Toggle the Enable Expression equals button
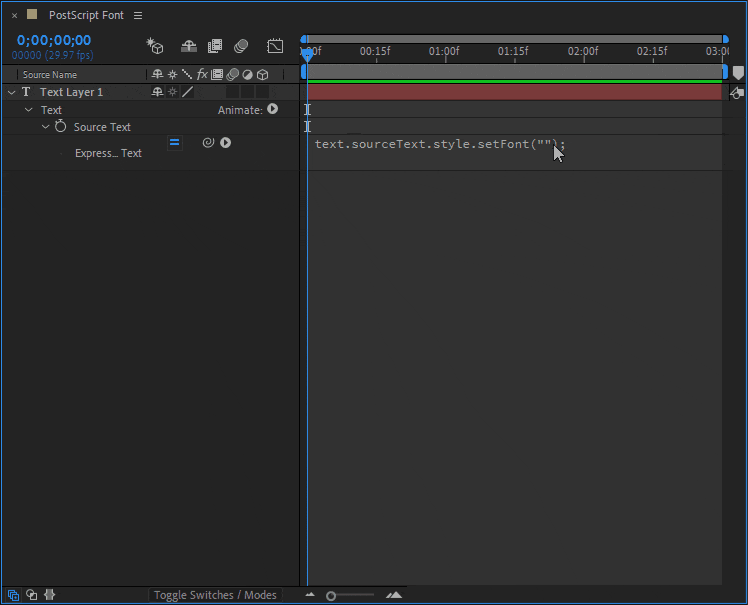The image size is (748, 605). (x=175, y=143)
